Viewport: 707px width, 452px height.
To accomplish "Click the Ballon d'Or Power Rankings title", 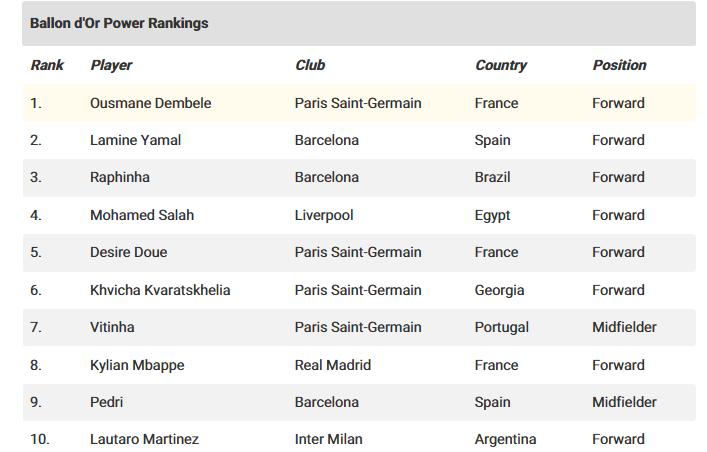I will tap(119, 23).
